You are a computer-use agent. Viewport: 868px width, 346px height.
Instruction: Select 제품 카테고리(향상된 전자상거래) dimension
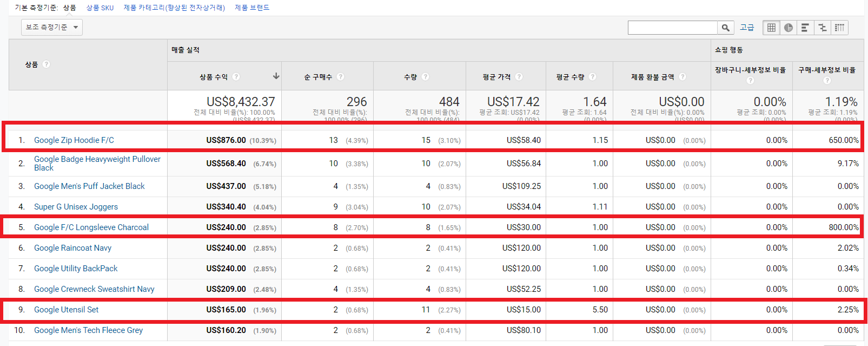174,8
